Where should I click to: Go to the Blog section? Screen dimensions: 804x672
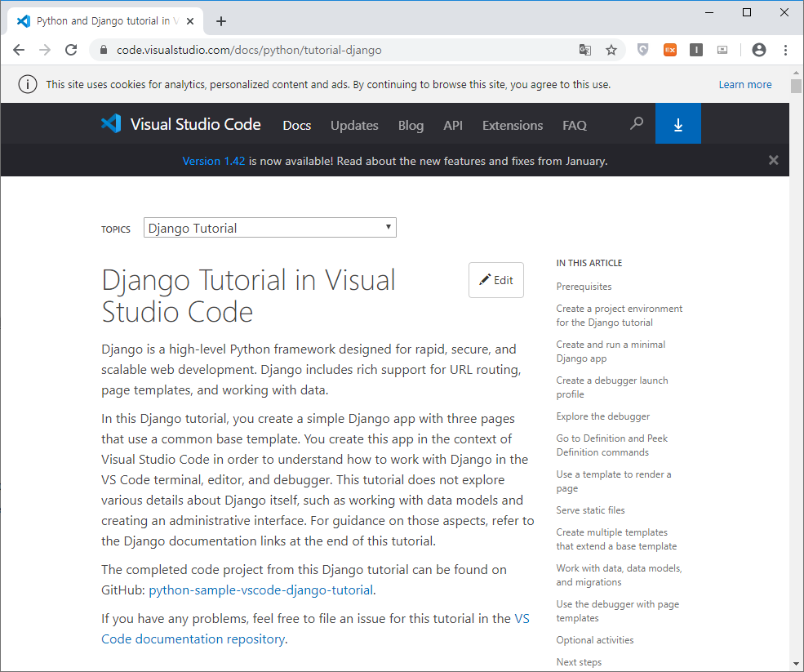coord(411,125)
